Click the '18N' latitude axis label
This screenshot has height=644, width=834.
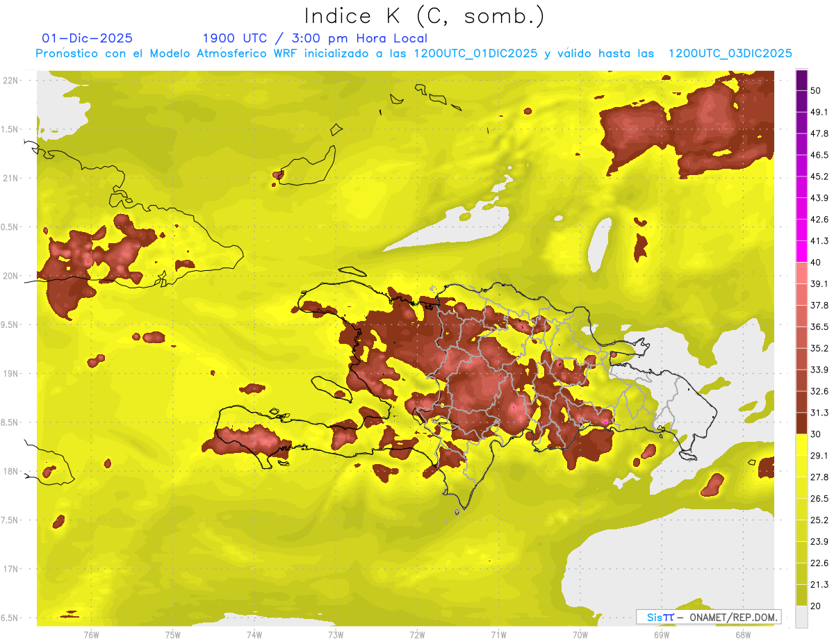(x=10, y=471)
